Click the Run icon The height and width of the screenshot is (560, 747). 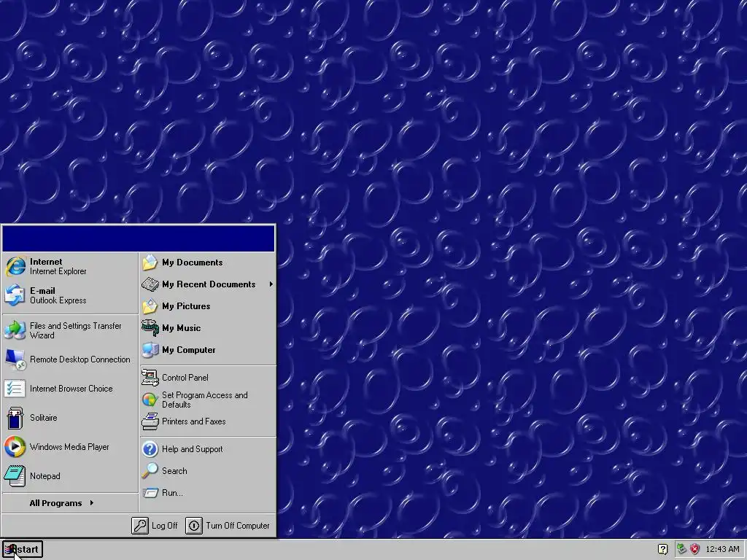tap(150, 493)
